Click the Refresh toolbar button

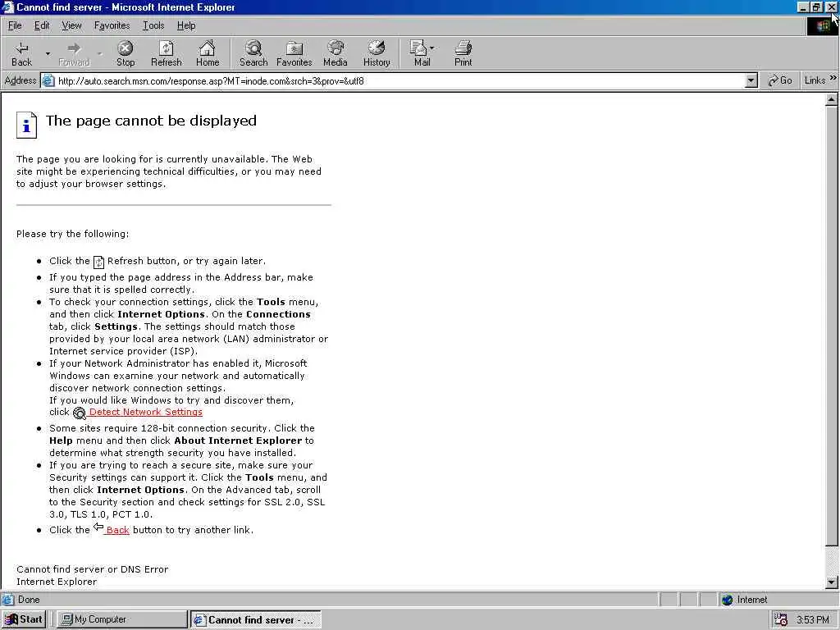point(166,53)
